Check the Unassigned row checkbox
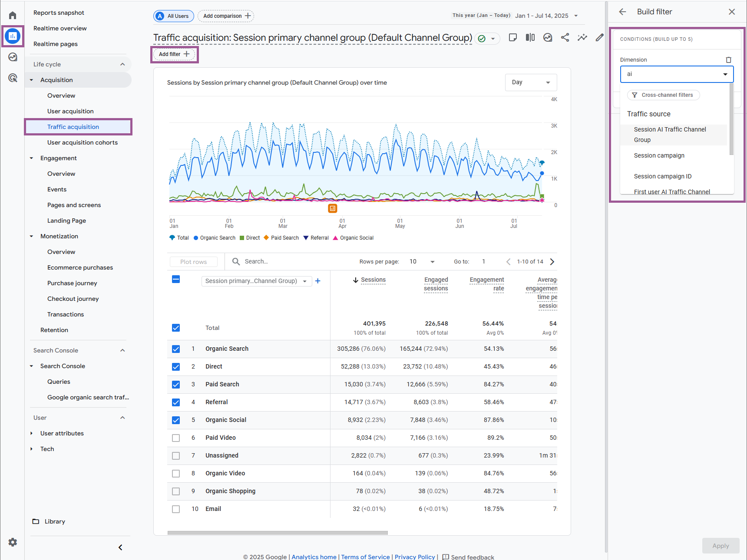Screen dimensions: 747x560 coord(176,455)
